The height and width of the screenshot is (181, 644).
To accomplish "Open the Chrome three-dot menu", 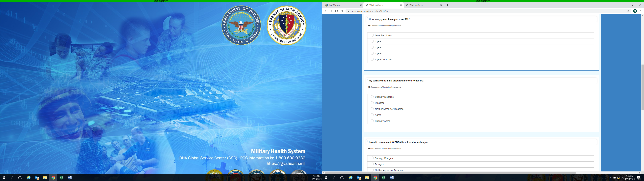I will pos(640,11).
